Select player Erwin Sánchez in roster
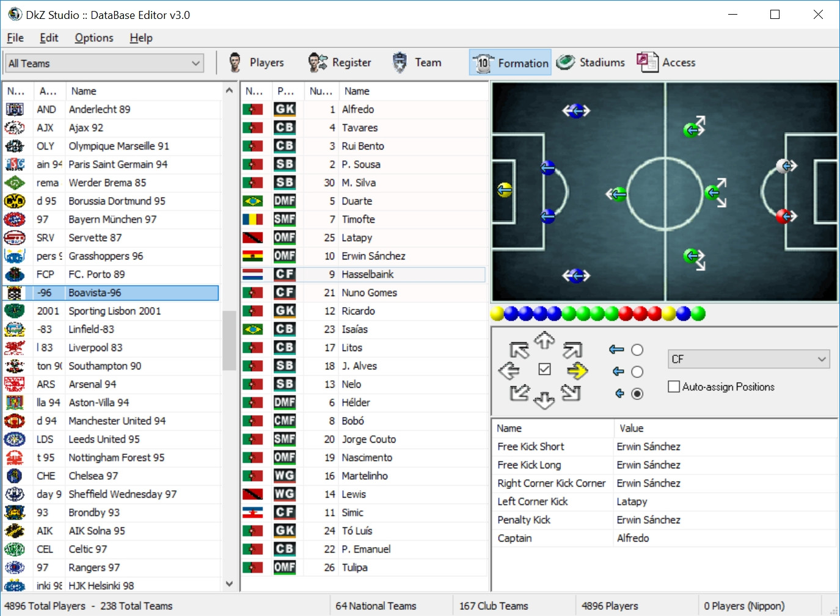Viewport: 840px width, 616px height. [363, 256]
